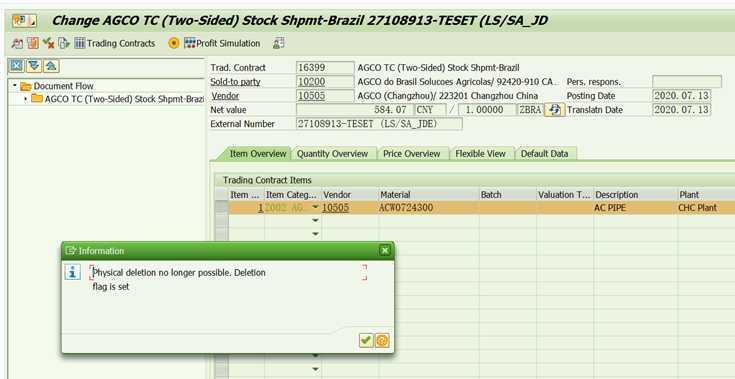Click the item number 1 cell
Screen dimensions: 735x379
247,208
